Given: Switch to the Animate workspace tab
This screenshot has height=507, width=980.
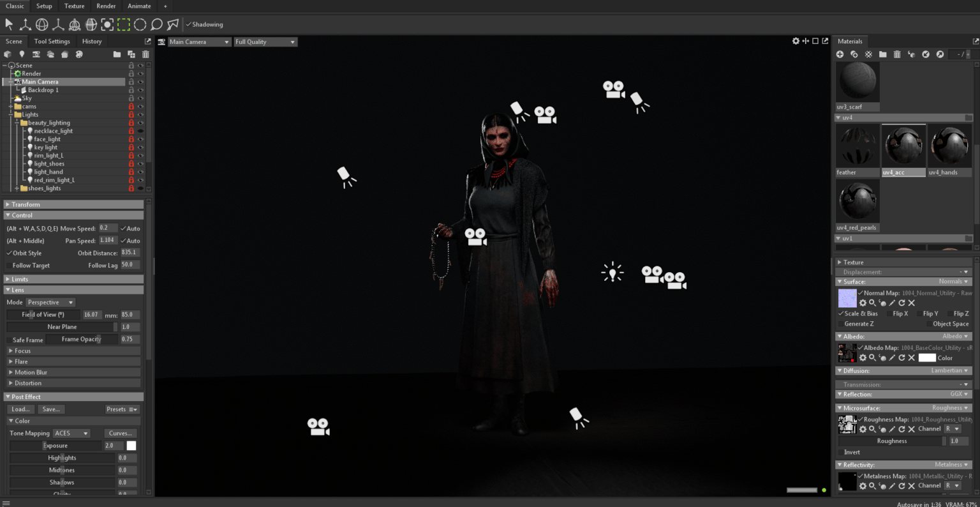Looking at the screenshot, I should point(139,6).
